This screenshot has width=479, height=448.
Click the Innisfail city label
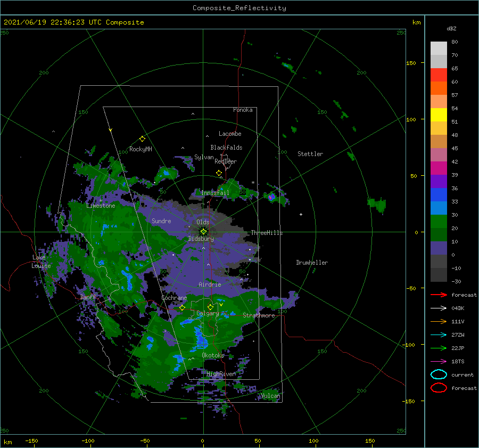point(215,193)
